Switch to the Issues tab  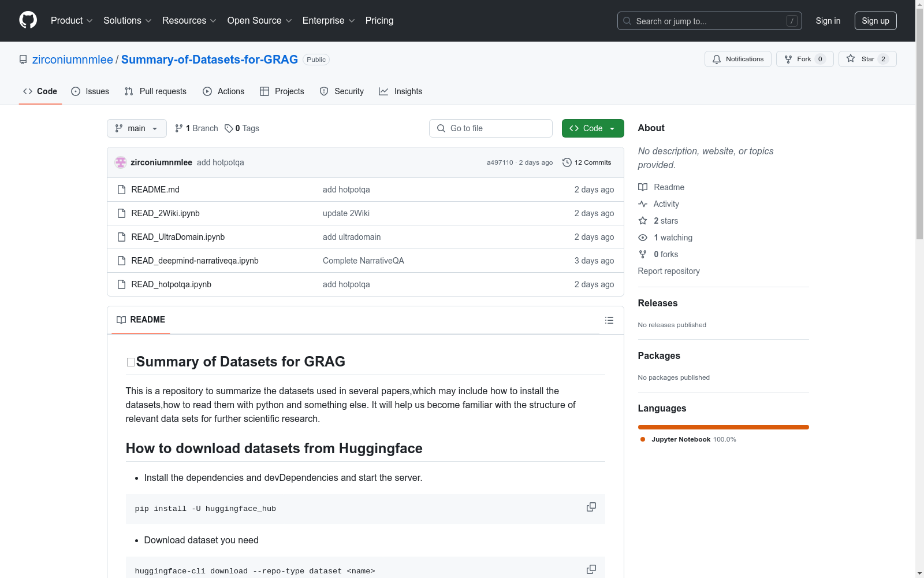[90, 91]
